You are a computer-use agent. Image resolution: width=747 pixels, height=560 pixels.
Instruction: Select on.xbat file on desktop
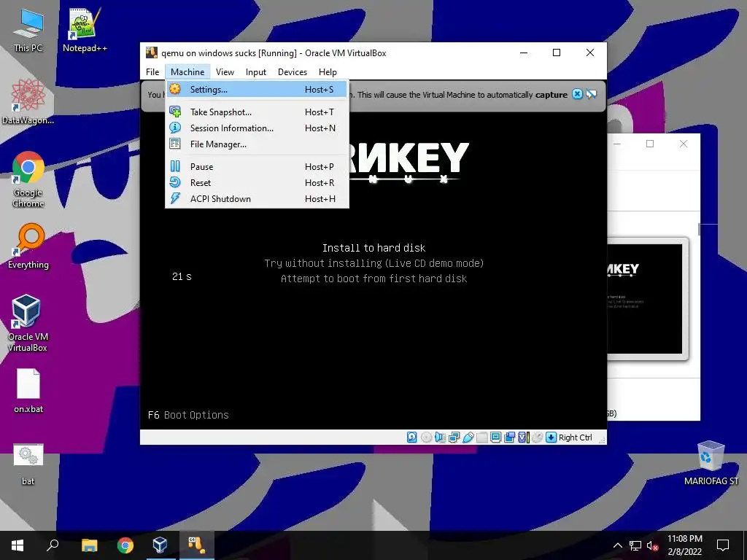pos(28,391)
